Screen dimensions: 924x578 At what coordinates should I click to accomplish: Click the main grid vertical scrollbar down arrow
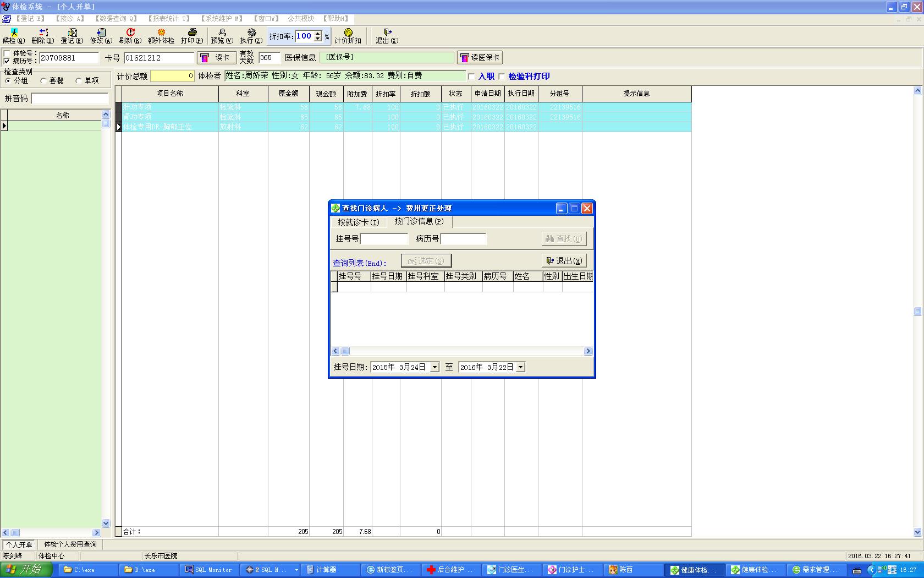click(917, 532)
